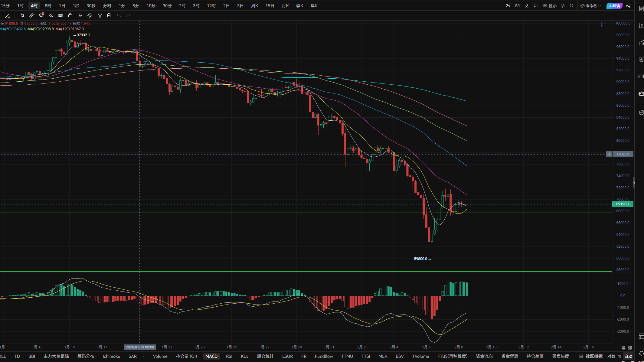Click the lock drawings icon
The height and width of the screenshot is (362, 644).
pos(70,15)
